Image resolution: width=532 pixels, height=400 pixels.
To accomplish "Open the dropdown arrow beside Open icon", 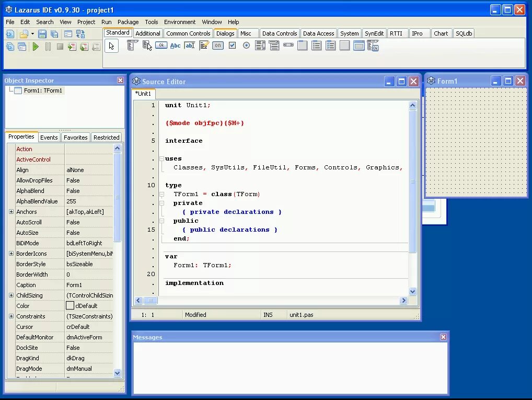I will click(x=32, y=34).
